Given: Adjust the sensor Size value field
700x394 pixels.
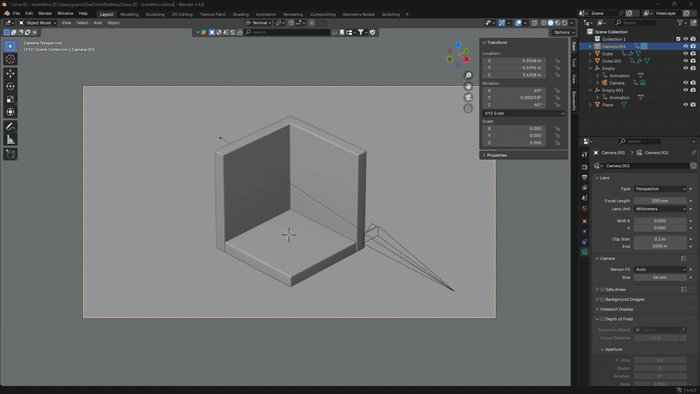Looking at the screenshot, I should pyautogui.click(x=660, y=278).
